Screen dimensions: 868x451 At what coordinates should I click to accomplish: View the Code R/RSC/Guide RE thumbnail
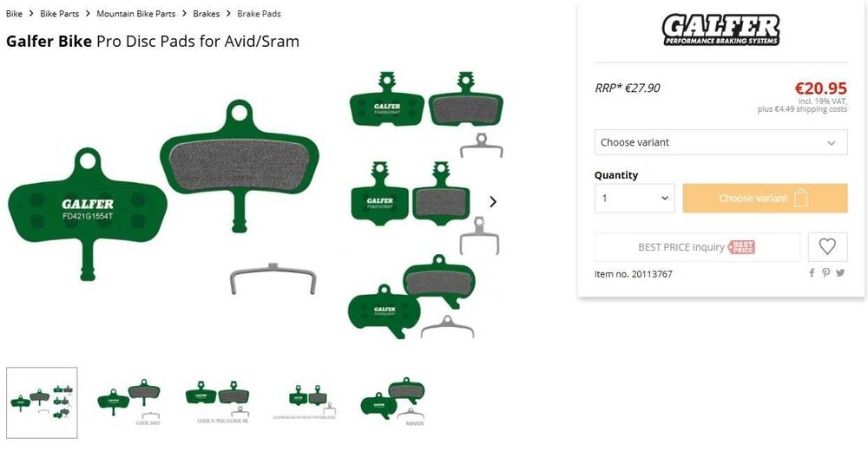pyautogui.click(x=218, y=402)
